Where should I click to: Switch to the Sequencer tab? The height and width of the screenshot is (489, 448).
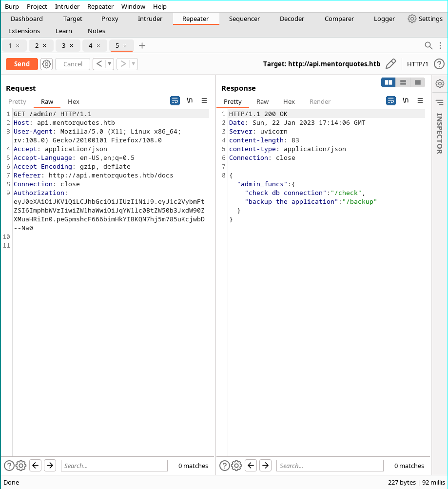tap(244, 19)
